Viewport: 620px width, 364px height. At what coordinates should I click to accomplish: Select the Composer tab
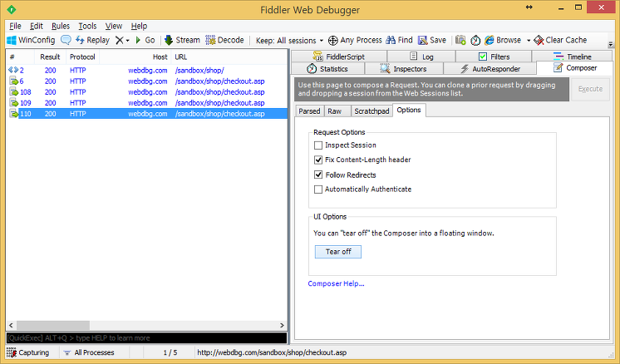point(575,68)
